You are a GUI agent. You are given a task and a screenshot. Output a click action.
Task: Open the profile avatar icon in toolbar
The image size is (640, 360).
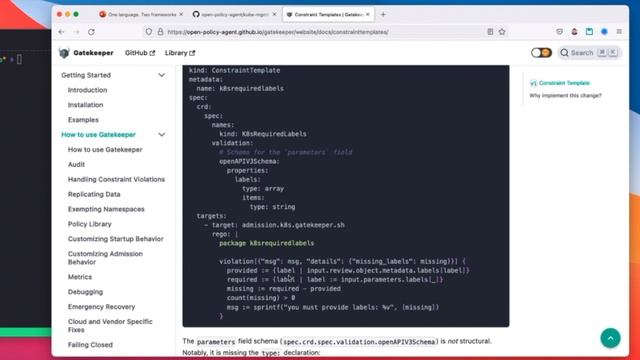point(574,32)
